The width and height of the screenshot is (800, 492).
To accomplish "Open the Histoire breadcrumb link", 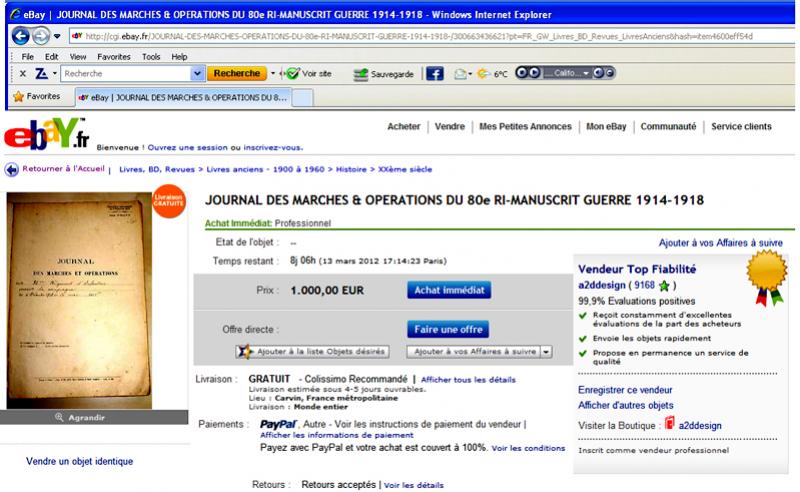I will pyautogui.click(x=351, y=169).
